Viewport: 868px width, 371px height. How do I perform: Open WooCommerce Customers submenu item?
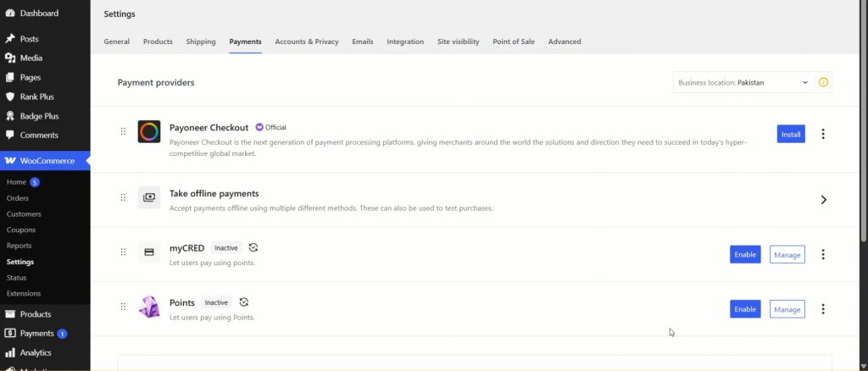pyautogui.click(x=24, y=214)
